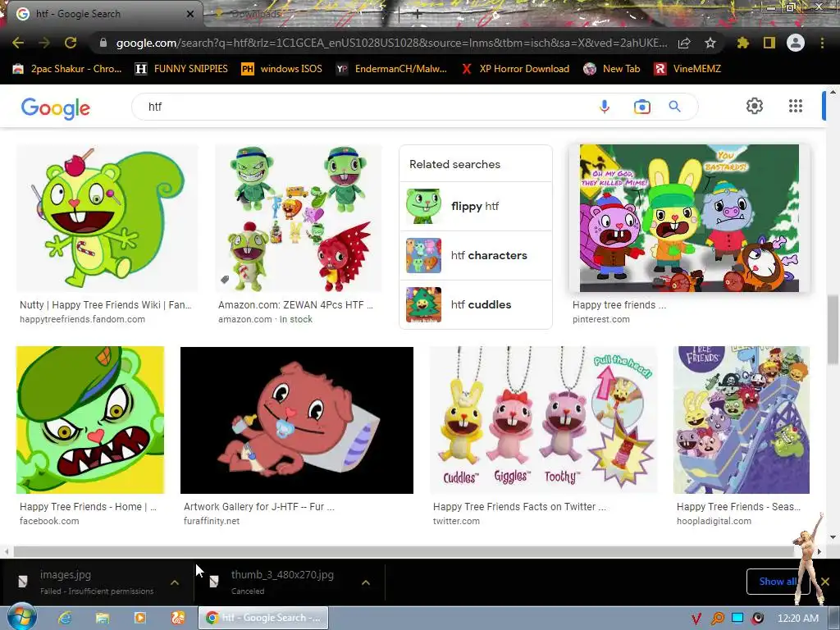Open the EndermanCH/Malw... bookmark
This screenshot has width=840, height=630.
pos(391,69)
